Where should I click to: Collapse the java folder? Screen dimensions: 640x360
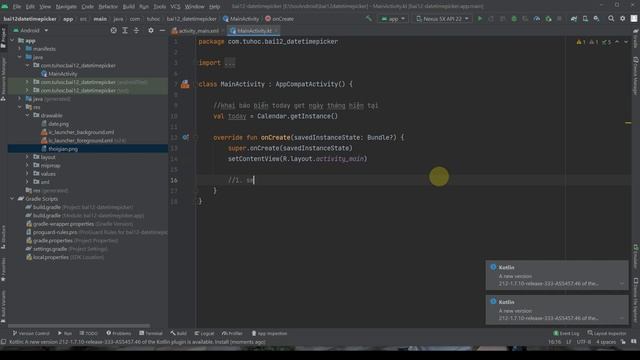point(20,57)
